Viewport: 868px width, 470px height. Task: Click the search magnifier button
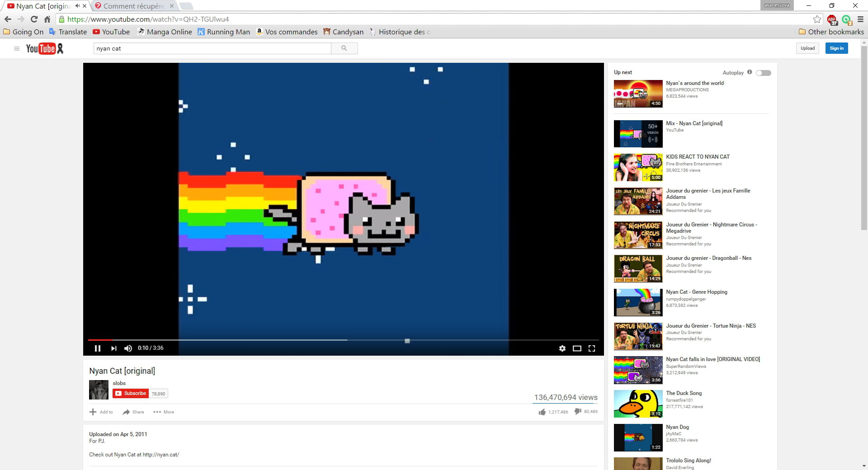[x=344, y=48]
